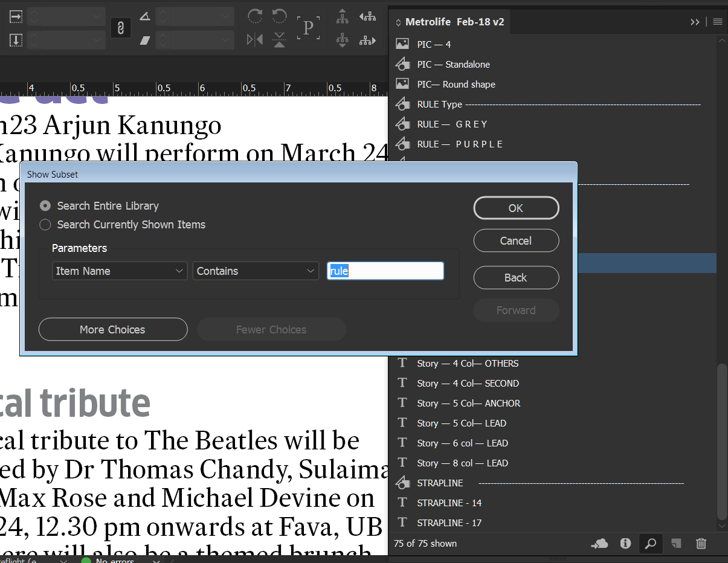
Task: Open the Contains condition dropdown
Action: pos(256,271)
